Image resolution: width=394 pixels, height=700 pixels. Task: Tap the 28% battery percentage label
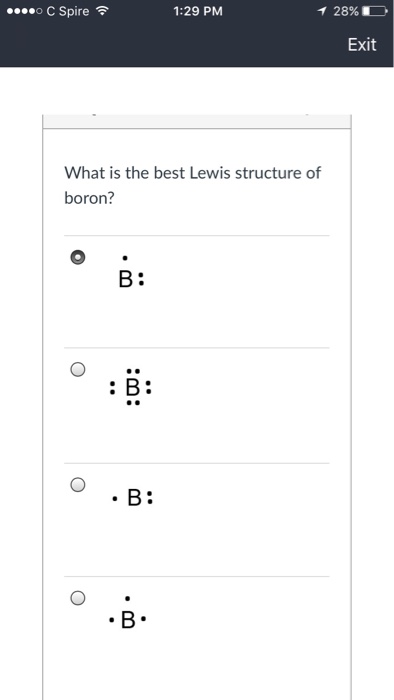tap(346, 11)
